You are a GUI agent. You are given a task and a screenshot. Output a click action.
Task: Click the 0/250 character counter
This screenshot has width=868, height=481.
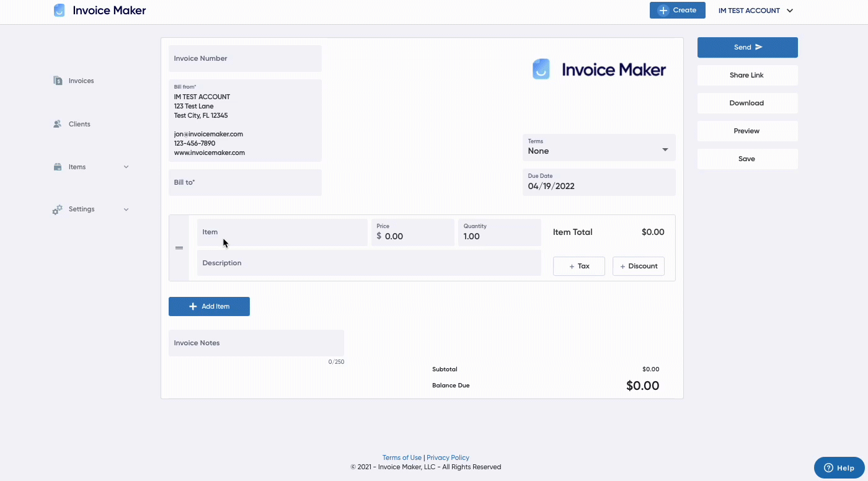(x=336, y=362)
